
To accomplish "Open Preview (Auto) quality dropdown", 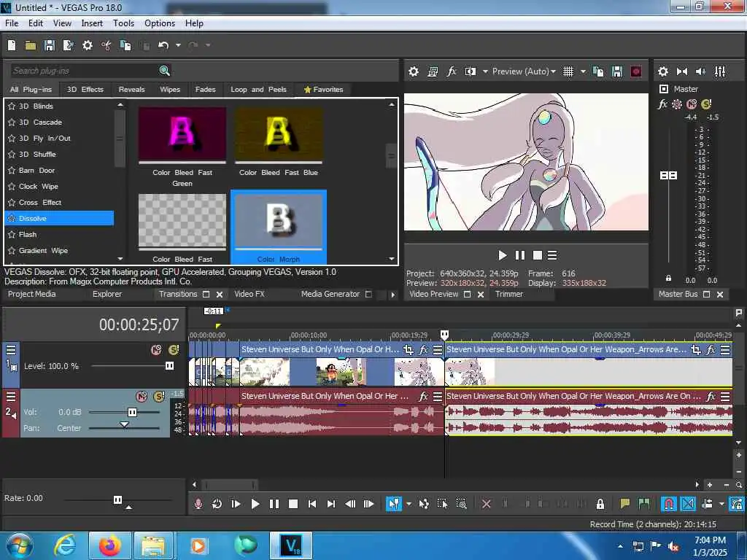I will click(x=524, y=71).
